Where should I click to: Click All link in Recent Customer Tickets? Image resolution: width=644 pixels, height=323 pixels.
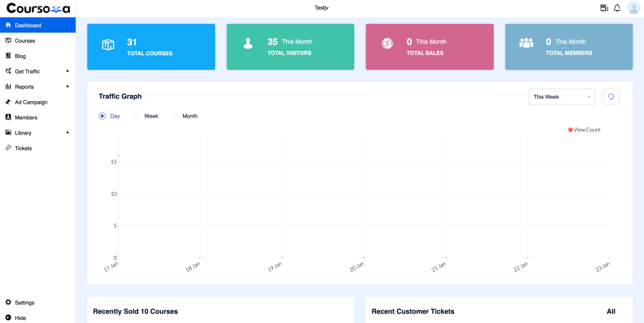pos(611,311)
